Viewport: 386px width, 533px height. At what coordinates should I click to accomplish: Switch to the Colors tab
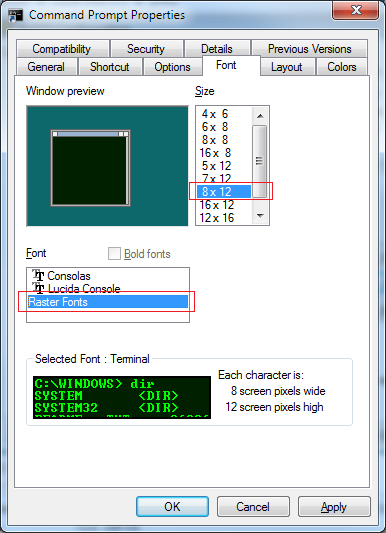(x=342, y=67)
